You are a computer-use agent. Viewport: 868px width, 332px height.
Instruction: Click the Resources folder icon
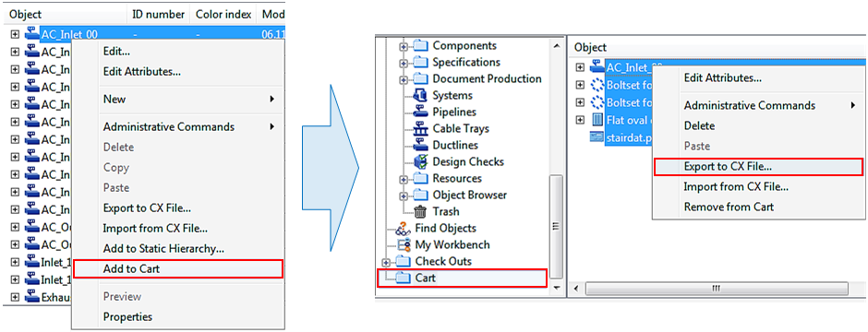(420, 178)
